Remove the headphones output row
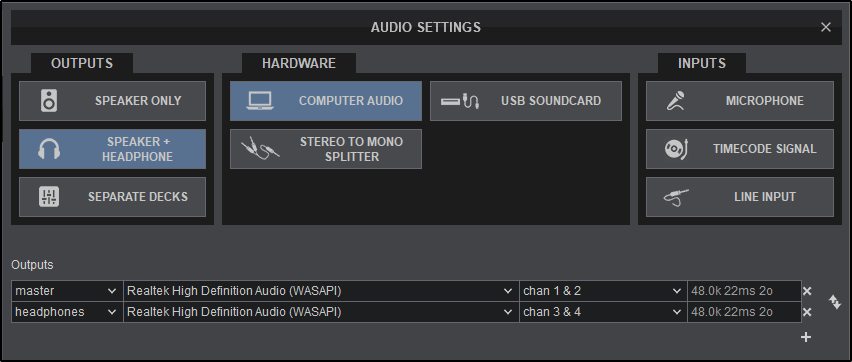852x362 pixels. (x=807, y=313)
